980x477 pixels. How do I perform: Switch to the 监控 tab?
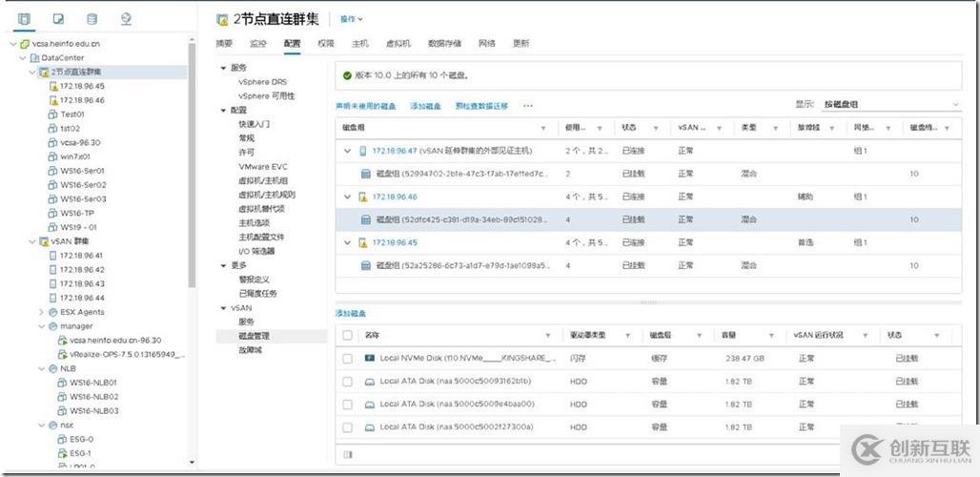coord(258,43)
